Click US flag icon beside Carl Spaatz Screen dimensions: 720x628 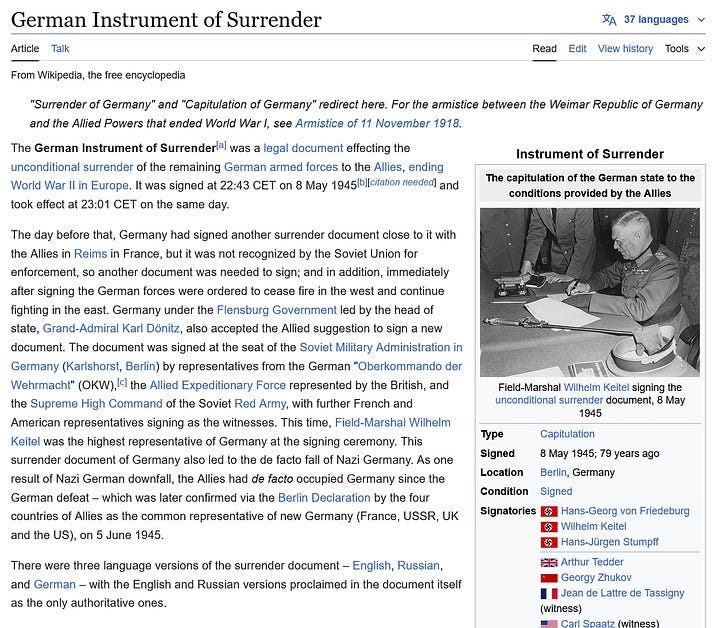click(549, 624)
